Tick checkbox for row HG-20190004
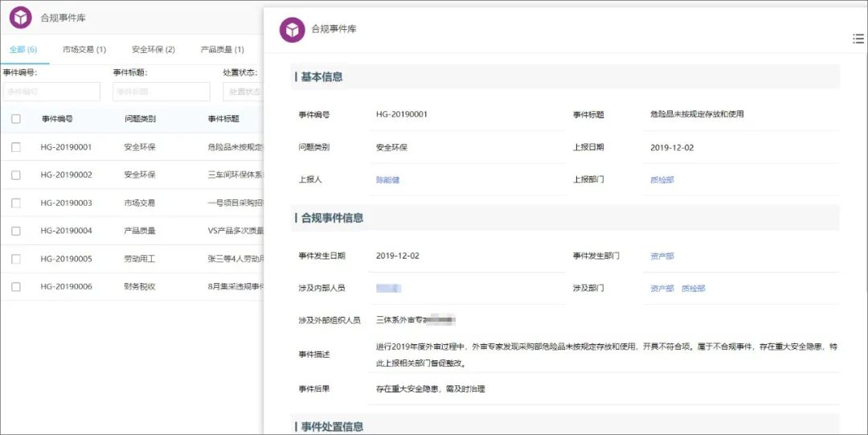 pyautogui.click(x=16, y=231)
